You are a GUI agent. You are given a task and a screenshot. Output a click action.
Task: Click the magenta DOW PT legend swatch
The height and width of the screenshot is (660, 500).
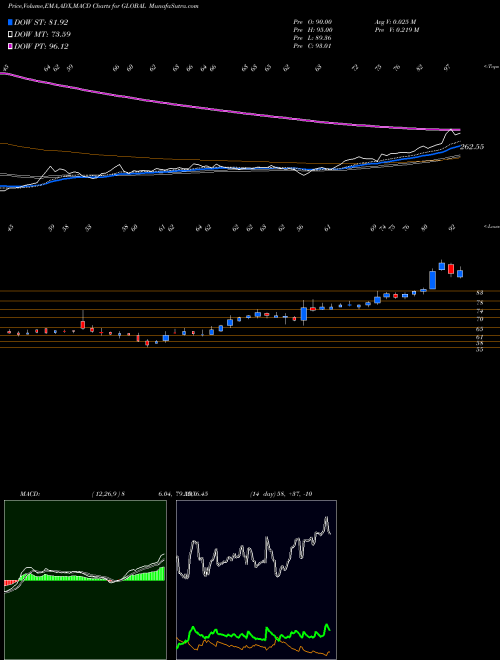click(11, 46)
